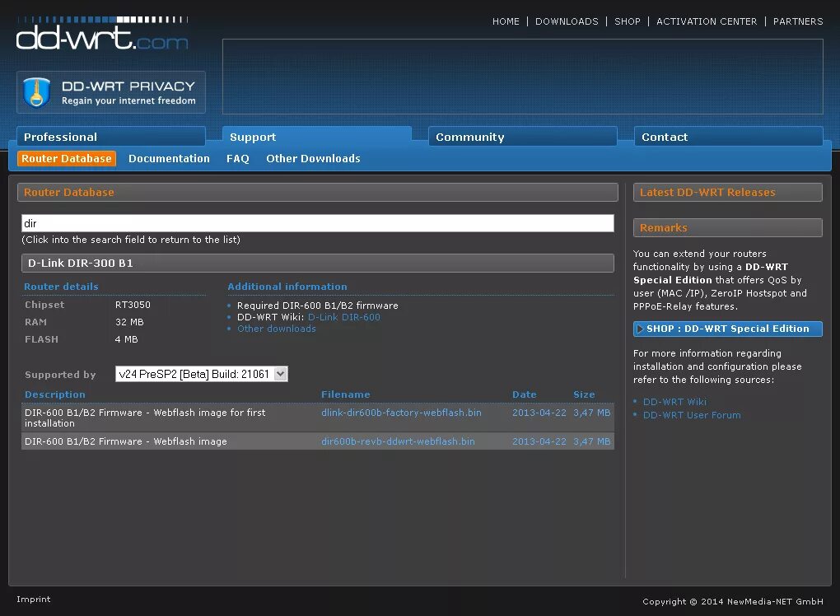Open the D-Link DIR-600 wiki link
The width and height of the screenshot is (840, 616).
coord(344,317)
